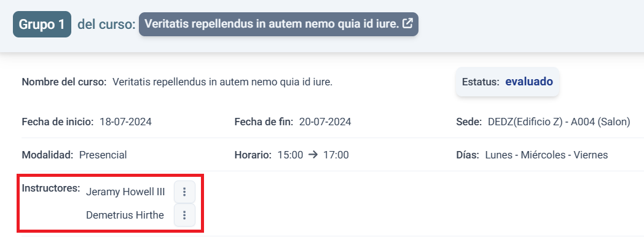Screen dimensions: 644x237
Task: Click the external link icon in the course badge
Action: point(407,23)
